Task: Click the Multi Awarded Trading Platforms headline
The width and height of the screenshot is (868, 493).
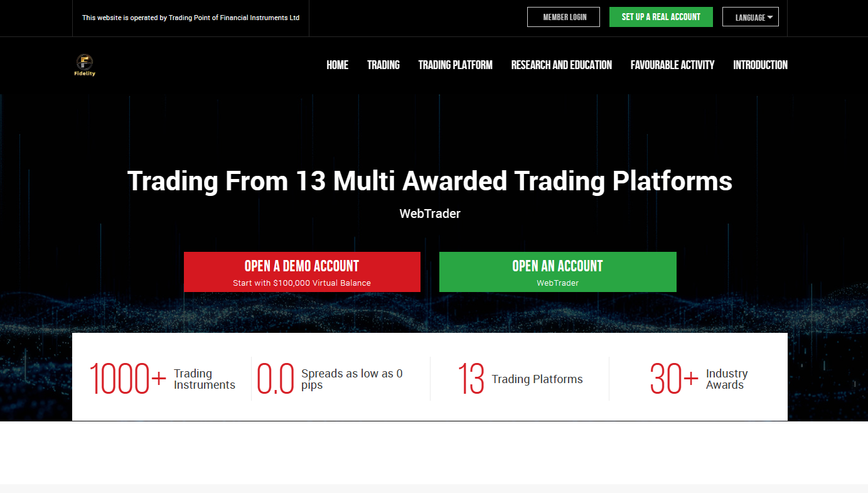Action: pyautogui.click(x=429, y=181)
